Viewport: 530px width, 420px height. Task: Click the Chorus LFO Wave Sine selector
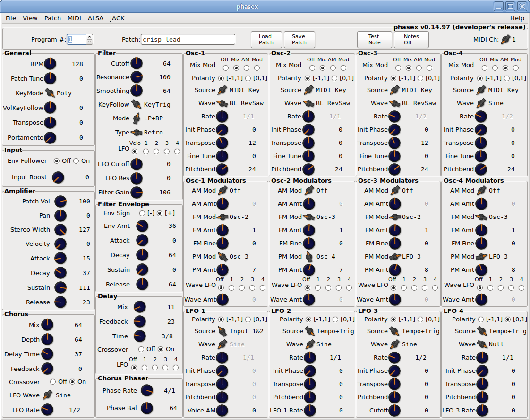coord(48,395)
